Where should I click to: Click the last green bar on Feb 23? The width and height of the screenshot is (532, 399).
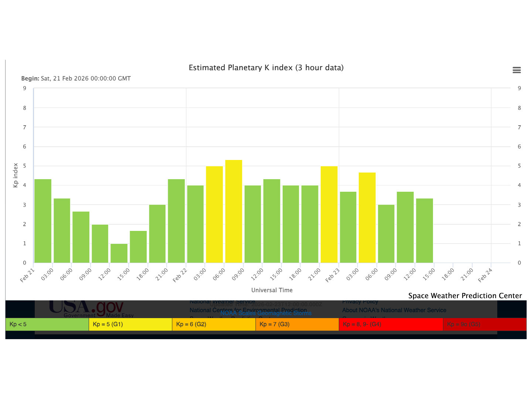[x=424, y=231]
